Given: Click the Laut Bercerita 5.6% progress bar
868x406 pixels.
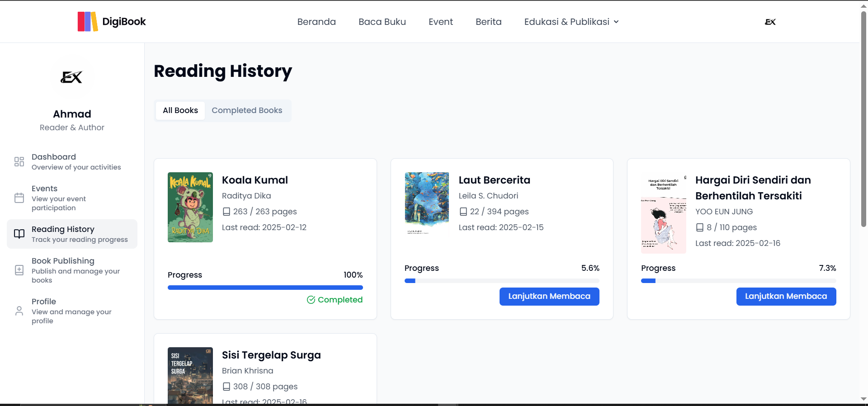Looking at the screenshot, I should (502, 281).
